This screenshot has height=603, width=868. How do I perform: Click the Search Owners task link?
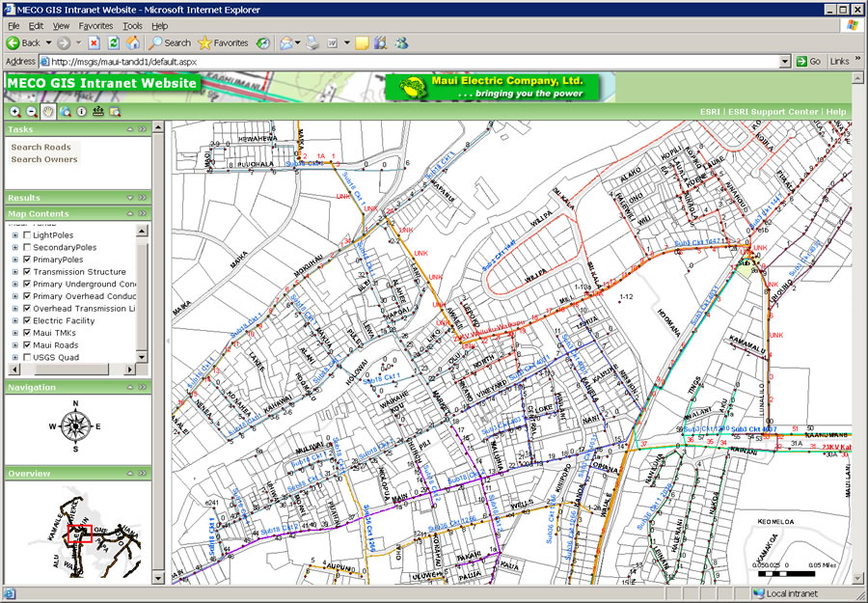pyautogui.click(x=44, y=159)
